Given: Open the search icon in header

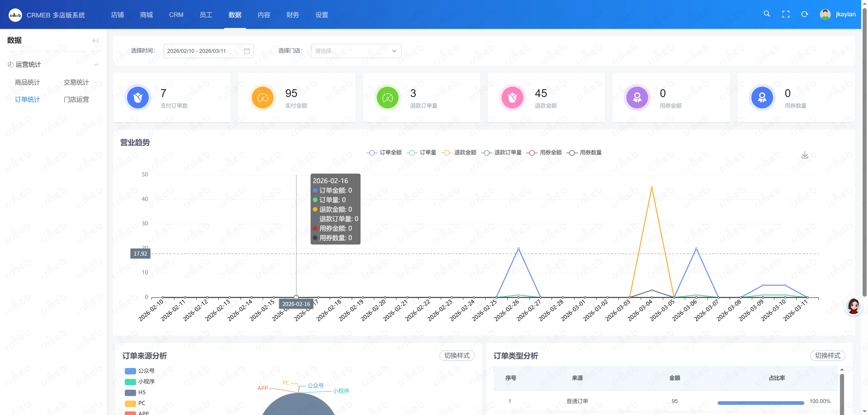Looking at the screenshot, I should (767, 14).
